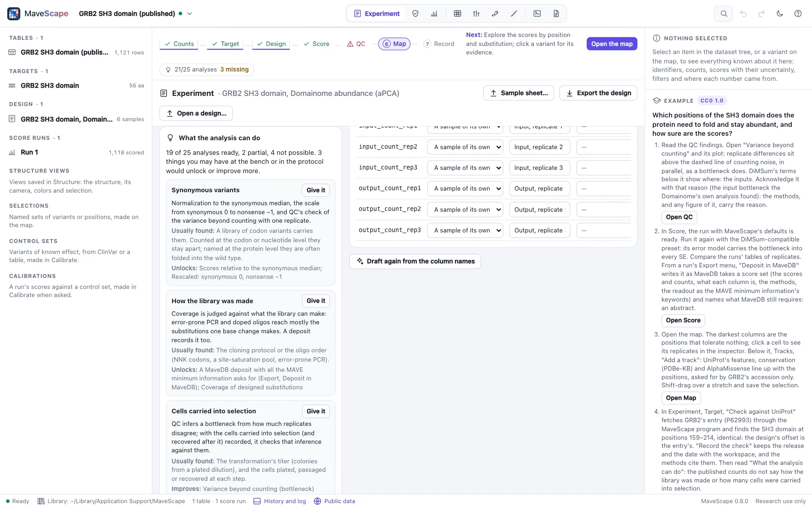Open the document page icon in the top toolbar
Screen dimensions: 812x508
[x=556, y=13]
